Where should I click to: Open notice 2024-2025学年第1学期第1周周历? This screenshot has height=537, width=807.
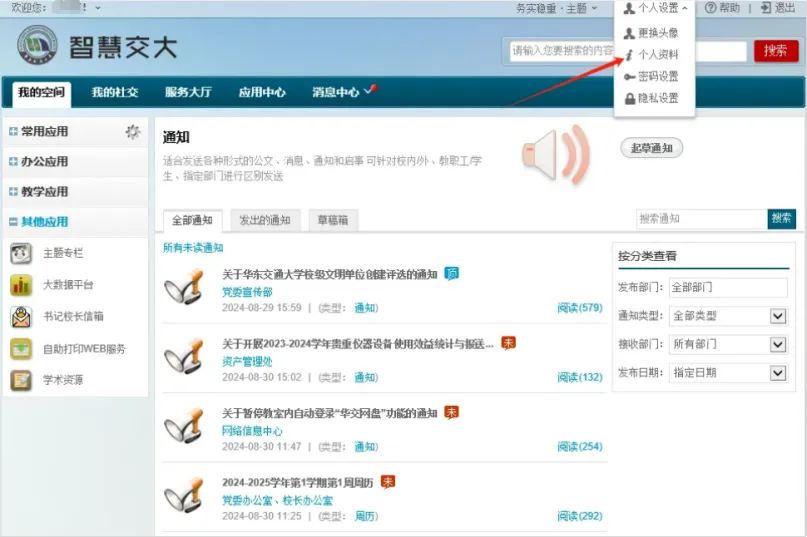297,482
